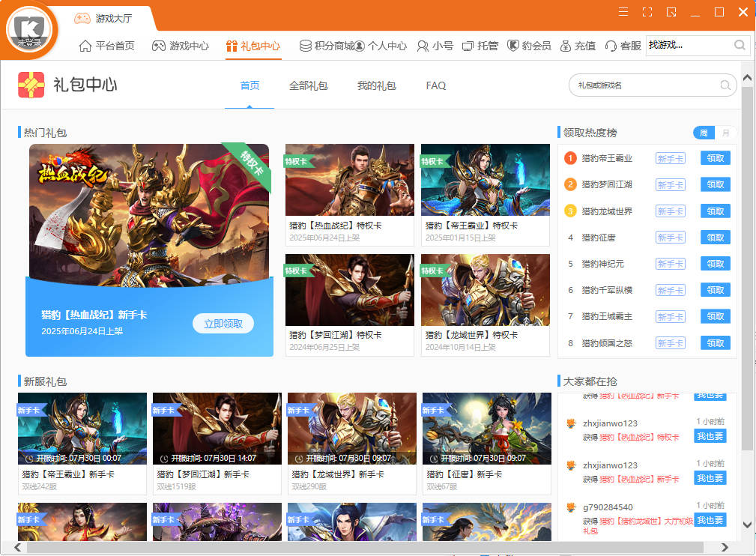Click avatar icon beside g790284540
This screenshot has height=556, width=756.
click(x=572, y=507)
